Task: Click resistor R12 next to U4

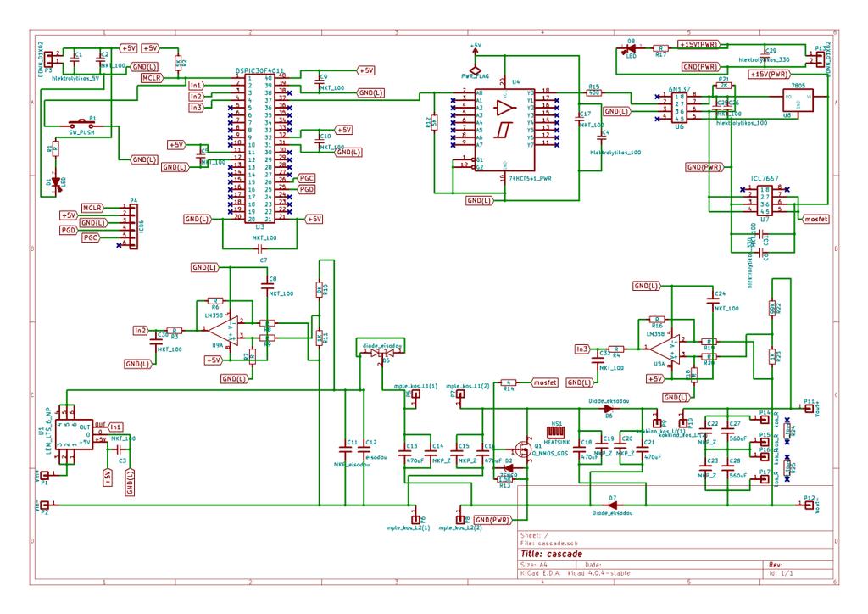Action: (x=434, y=122)
